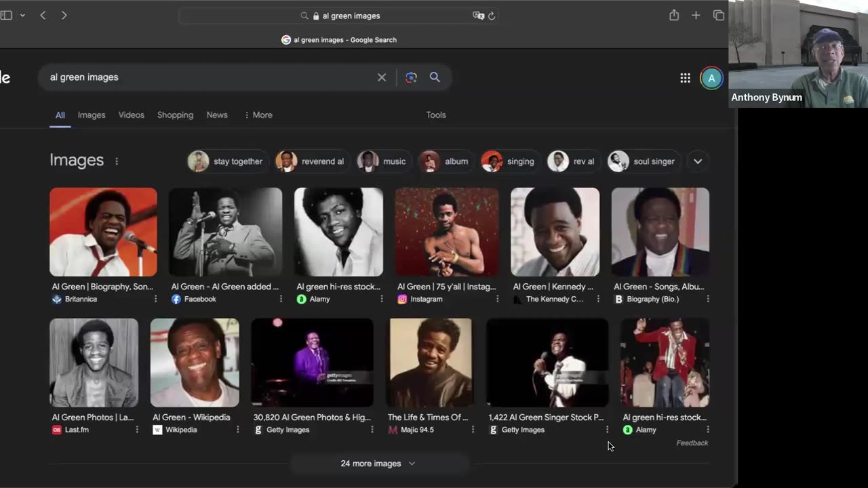
Task: Open the Instagram result three-dot menu
Action: 497,299
